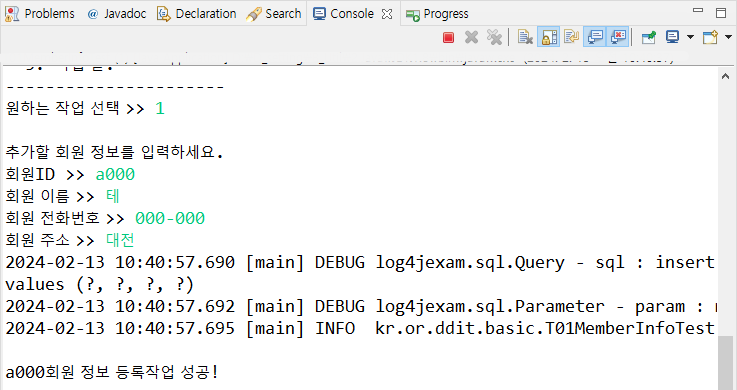Switch to the Problems tab
The width and height of the screenshot is (737, 390).
[40, 14]
